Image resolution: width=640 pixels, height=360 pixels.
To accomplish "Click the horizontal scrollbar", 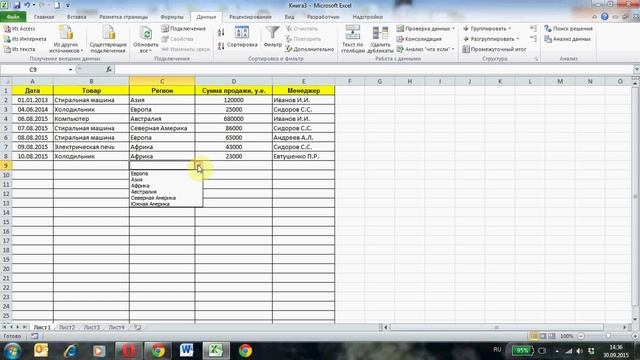I will tap(497, 327).
